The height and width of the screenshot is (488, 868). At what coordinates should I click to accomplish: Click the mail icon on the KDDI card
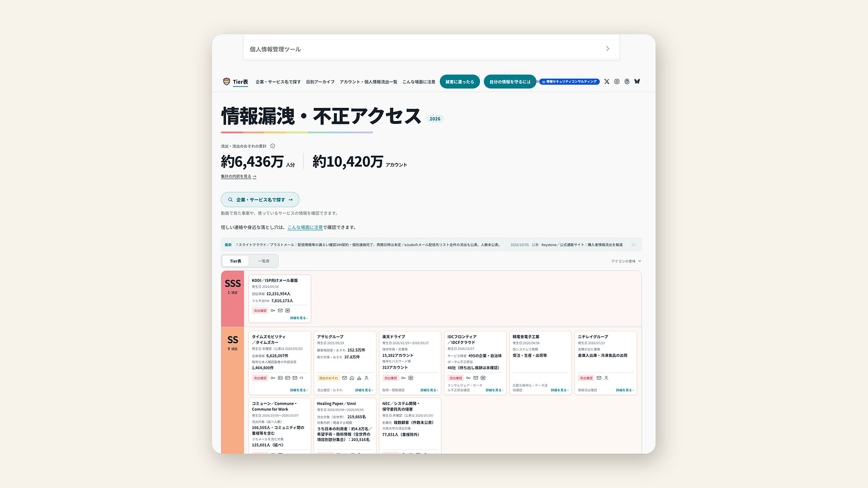click(x=280, y=310)
